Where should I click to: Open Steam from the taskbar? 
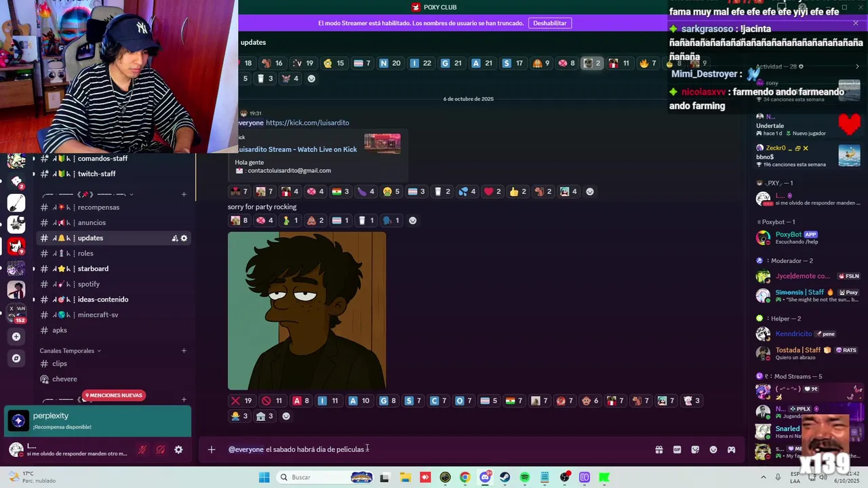(505, 477)
